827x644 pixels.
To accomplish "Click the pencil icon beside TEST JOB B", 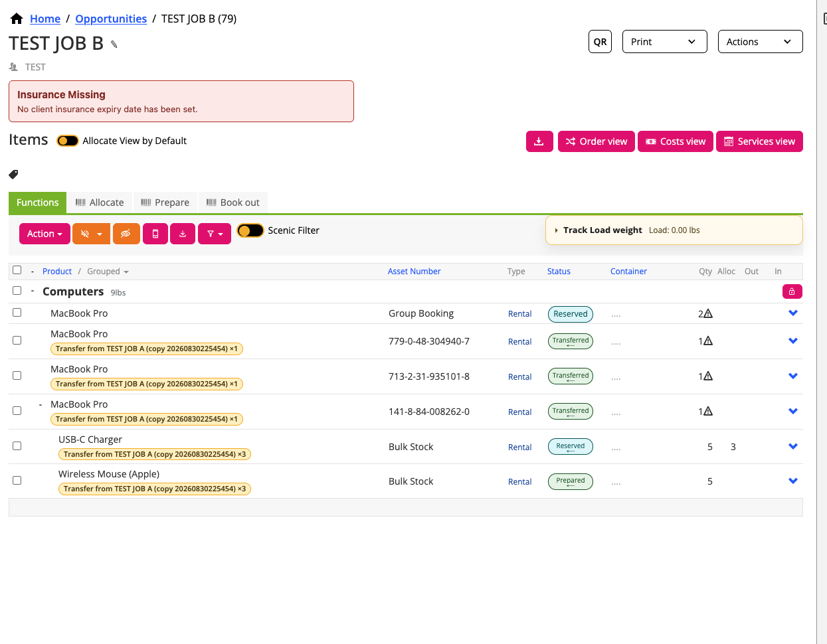I will 114,44.
